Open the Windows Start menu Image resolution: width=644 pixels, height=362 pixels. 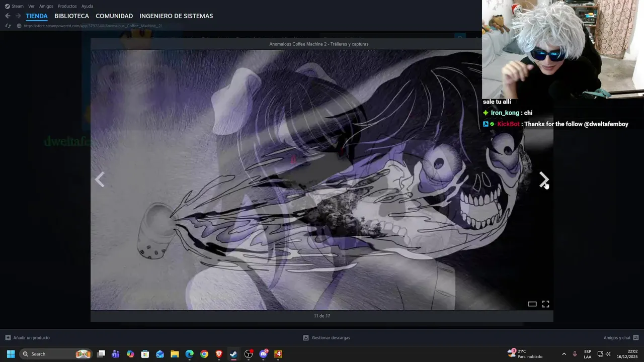(x=11, y=354)
